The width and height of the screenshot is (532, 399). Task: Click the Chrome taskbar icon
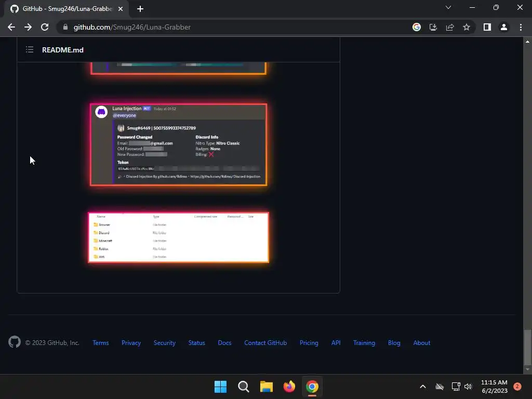[x=312, y=387]
